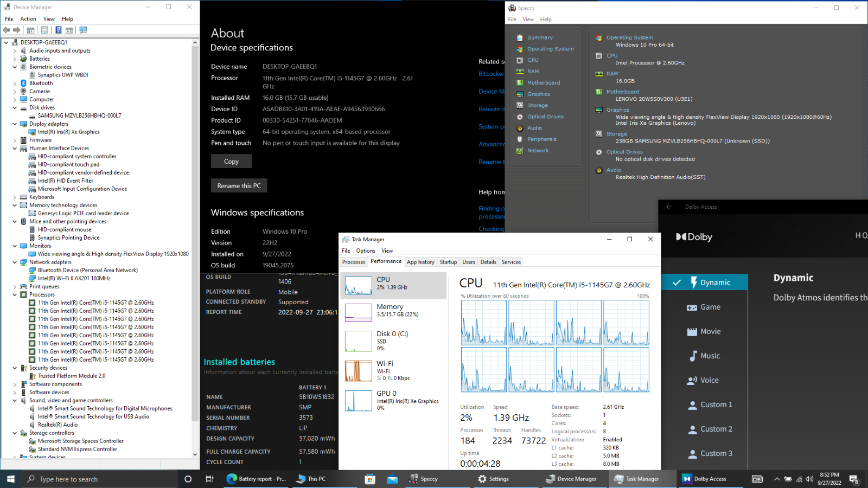This screenshot has height=488, width=868.
Task: Click the Forward arrow in Device Manager toolbar
Action: click(x=17, y=30)
